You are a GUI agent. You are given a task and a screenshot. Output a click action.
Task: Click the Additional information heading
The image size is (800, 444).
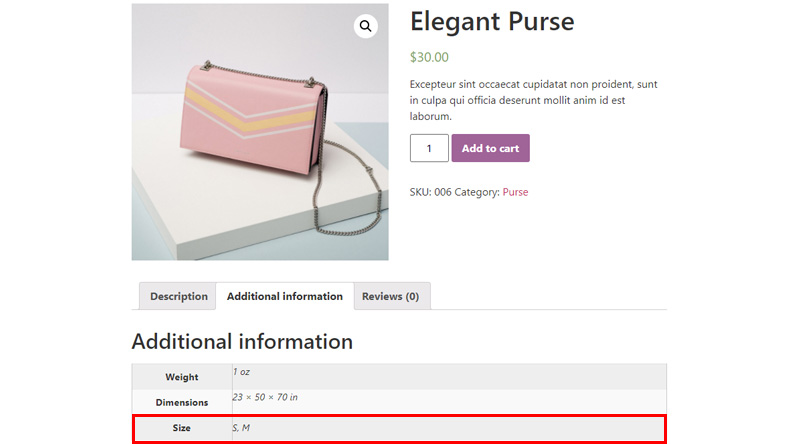[x=242, y=341]
